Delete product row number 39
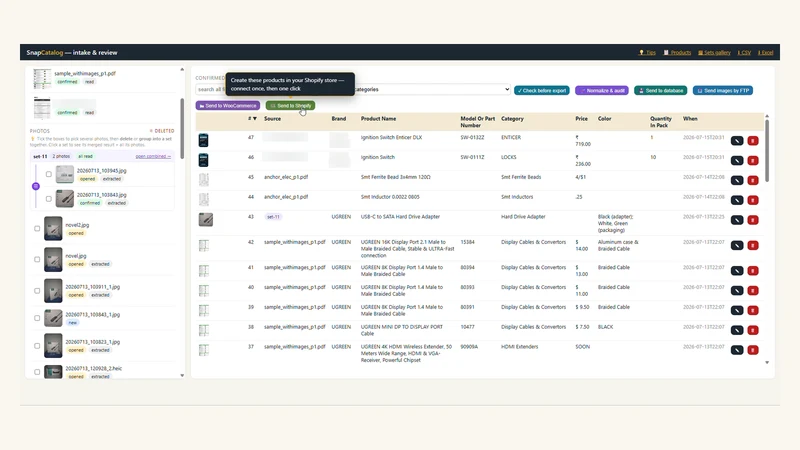 click(x=753, y=310)
